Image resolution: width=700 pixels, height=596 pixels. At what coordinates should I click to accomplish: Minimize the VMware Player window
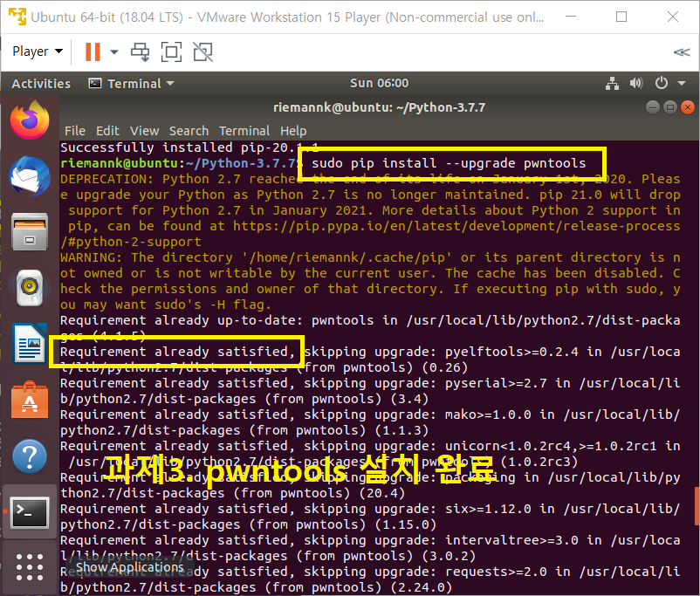571,17
